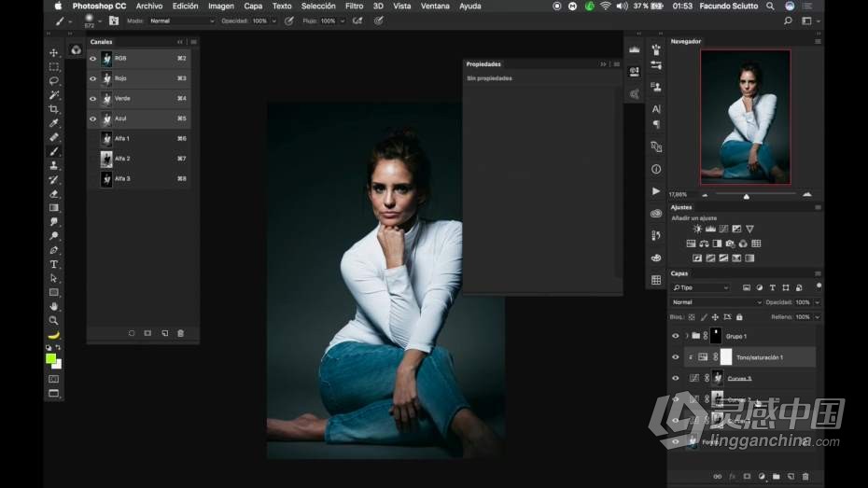The height and width of the screenshot is (488, 868).
Task: Click the Navegador zoom slider handle
Action: coord(747,196)
